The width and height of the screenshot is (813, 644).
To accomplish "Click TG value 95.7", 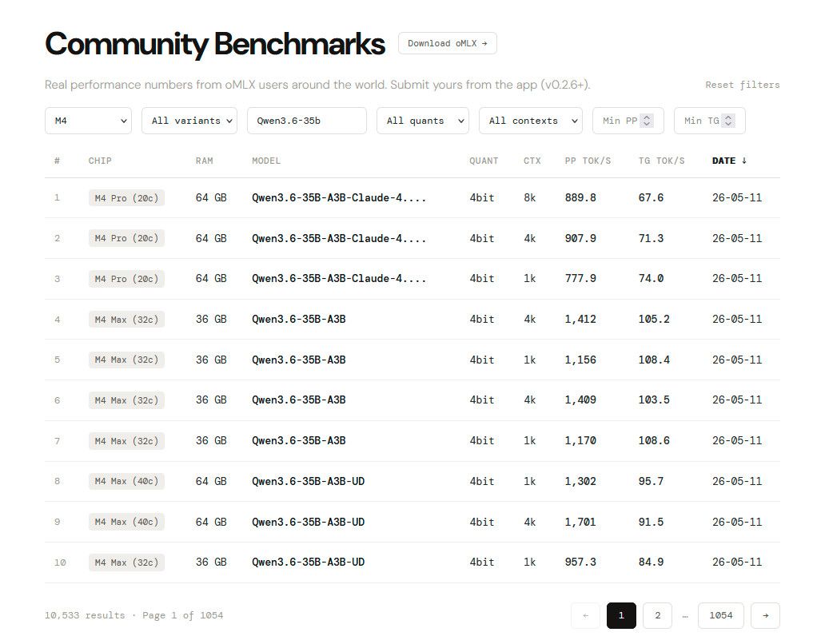I will [651, 481].
